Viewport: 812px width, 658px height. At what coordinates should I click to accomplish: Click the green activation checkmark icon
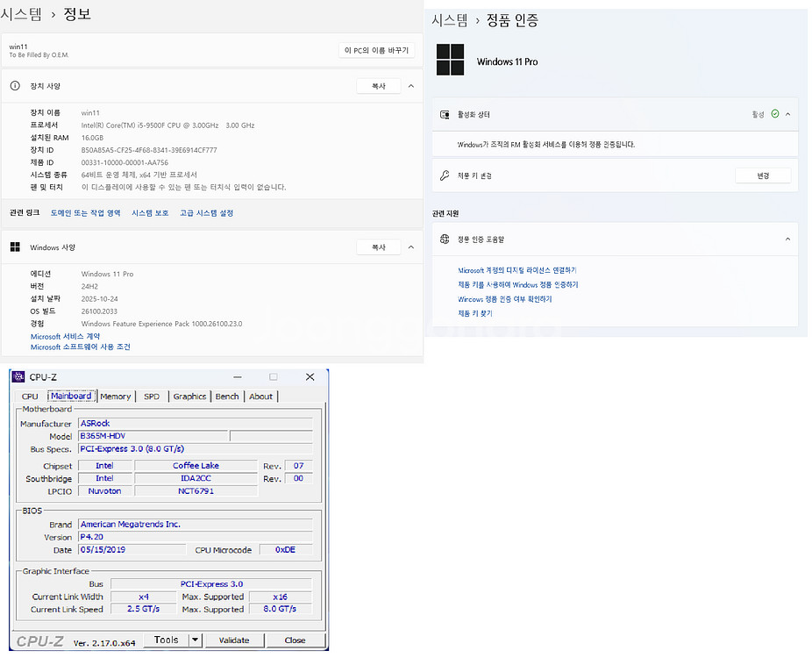point(774,114)
